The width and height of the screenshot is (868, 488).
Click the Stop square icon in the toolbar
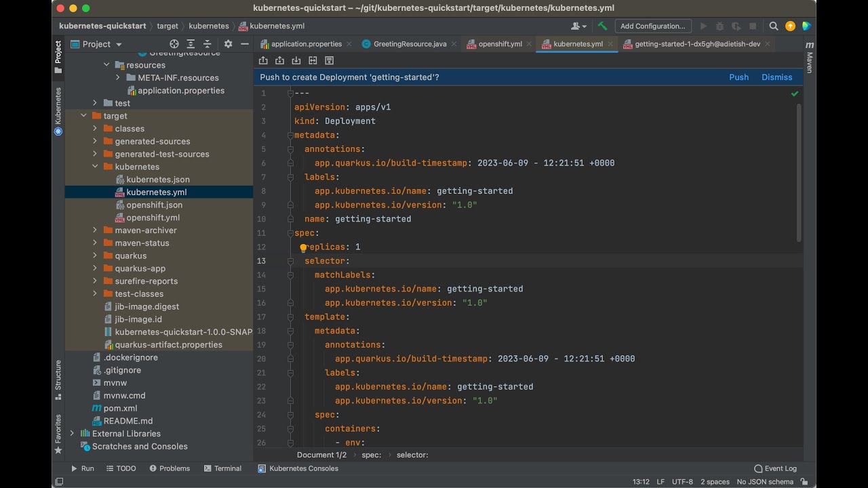click(x=753, y=26)
